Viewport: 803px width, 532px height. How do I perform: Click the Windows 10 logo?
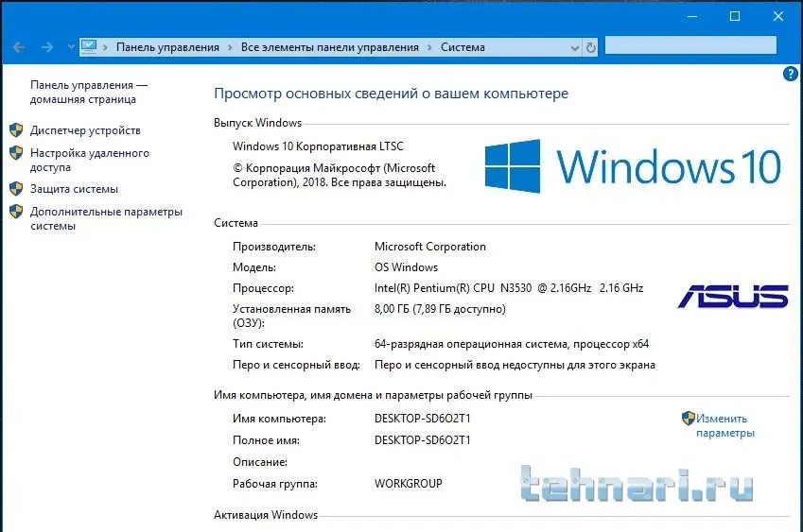[x=633, y=166]
